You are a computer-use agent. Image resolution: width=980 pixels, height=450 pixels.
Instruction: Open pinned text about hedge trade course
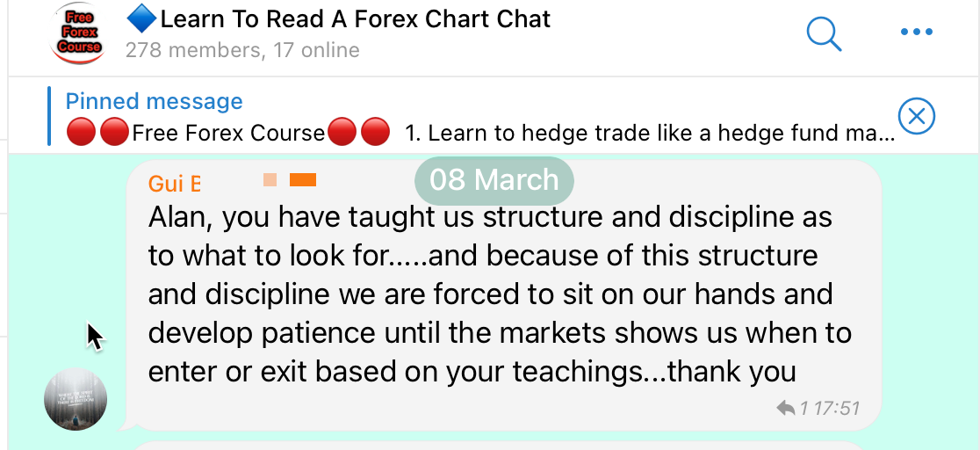click(650, 134)
